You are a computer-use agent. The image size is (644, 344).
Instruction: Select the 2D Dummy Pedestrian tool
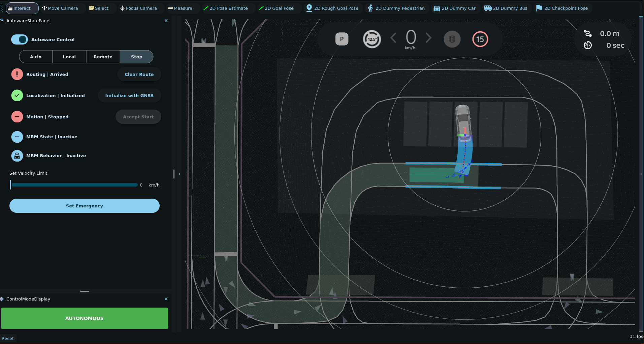(396, 8)
